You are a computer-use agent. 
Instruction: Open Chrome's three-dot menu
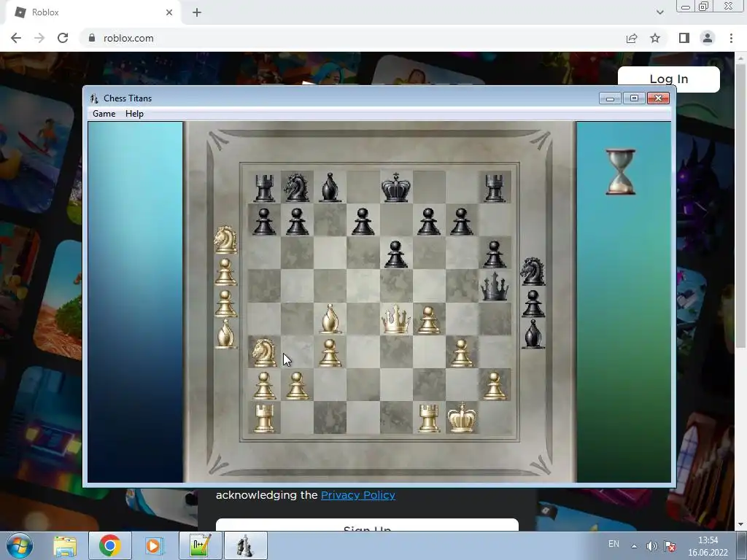(731, 38)
